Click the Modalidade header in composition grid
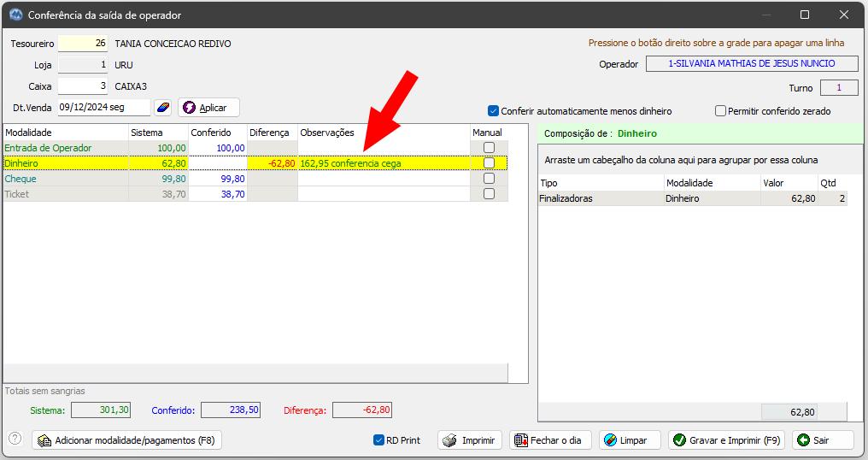This screenshot has height=460, width=868. [712, 183]
